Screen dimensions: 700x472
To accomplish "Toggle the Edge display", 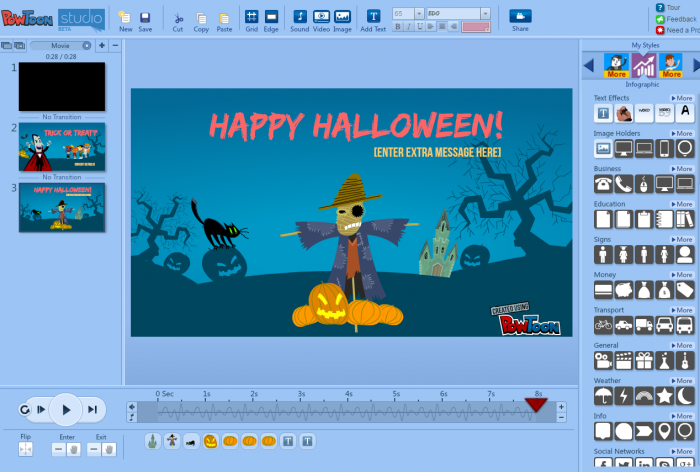I will tap(271, 21).
